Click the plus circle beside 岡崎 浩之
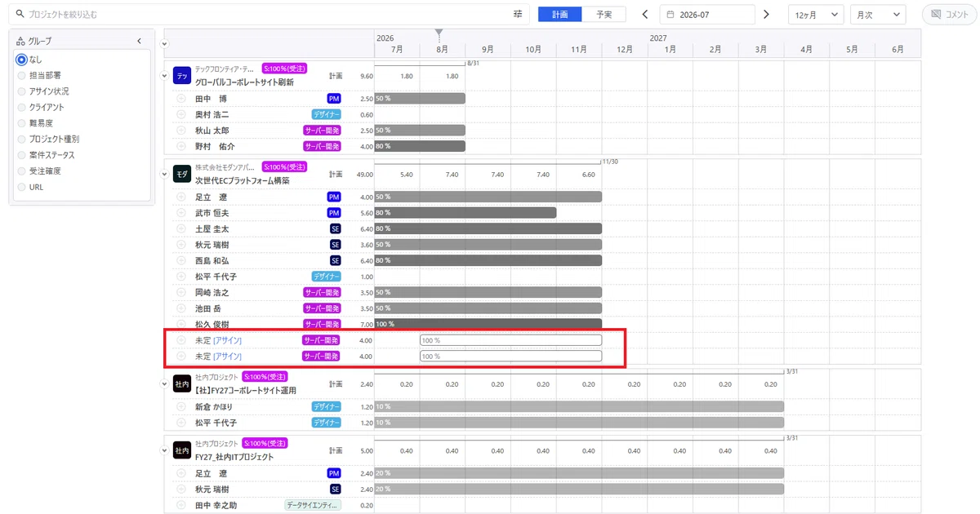 click(x=181, y=293)
